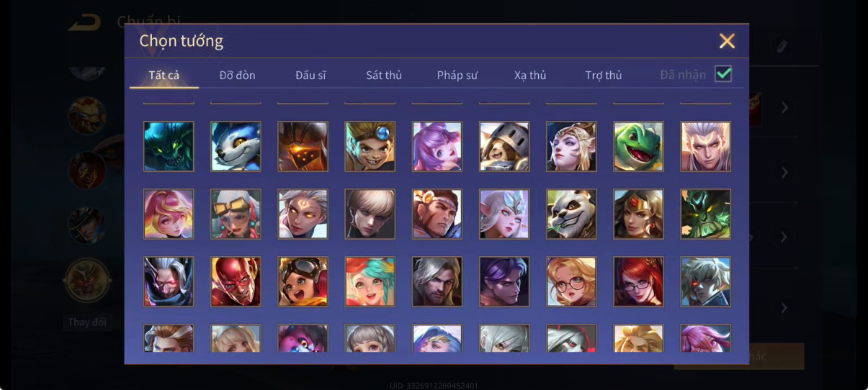The image size is (868, 390).
Task: Click the Thay đổi button
Action: 87,322
